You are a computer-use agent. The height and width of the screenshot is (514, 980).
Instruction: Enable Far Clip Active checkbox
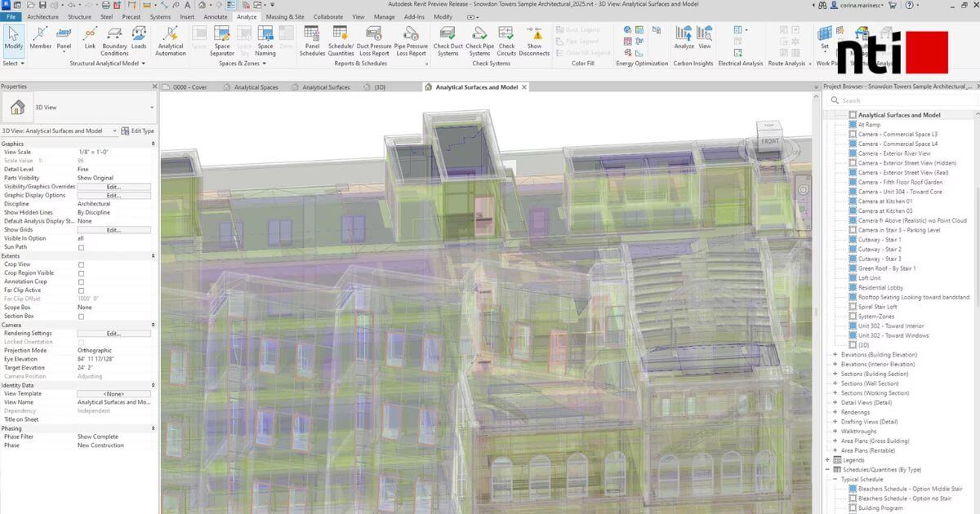tap(81, 290)
